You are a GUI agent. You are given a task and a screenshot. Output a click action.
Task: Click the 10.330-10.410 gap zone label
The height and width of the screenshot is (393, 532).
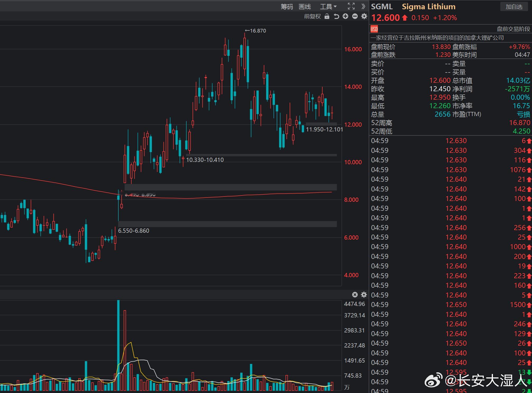point(205,160)
